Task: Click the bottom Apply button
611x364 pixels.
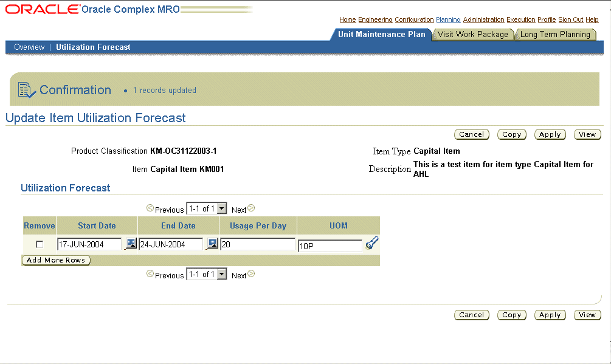Action: pos(550,315)
